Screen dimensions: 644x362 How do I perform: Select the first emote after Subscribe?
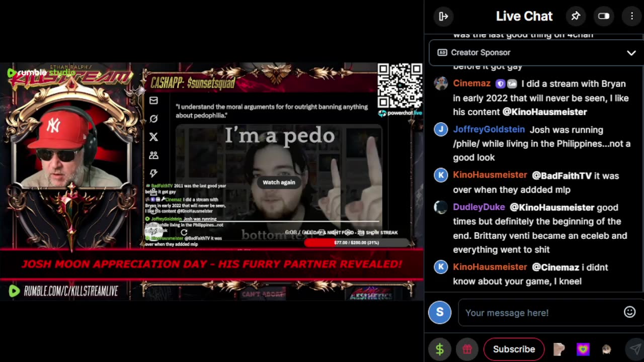click(x=559, y=349)
